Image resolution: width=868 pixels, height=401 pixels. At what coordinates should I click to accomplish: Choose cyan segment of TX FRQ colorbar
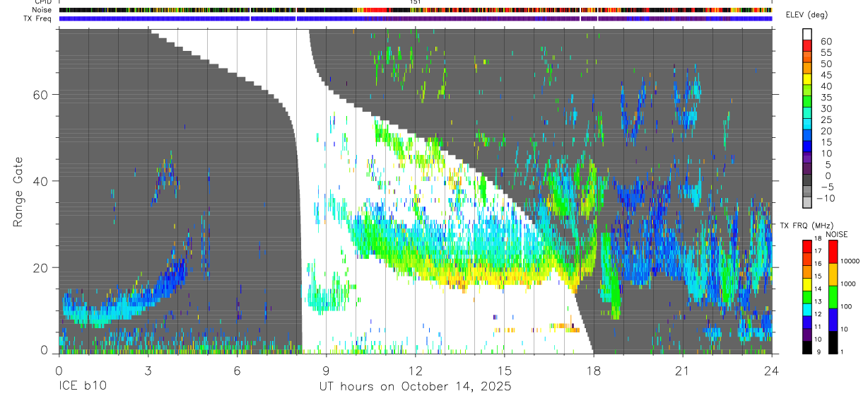click(807, 310)
